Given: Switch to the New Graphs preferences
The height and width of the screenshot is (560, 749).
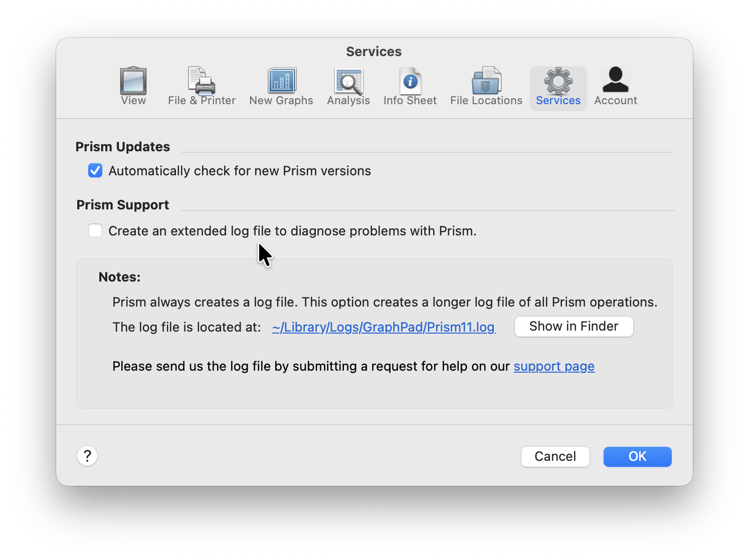Looking at the screenshot, I should 281,87.
